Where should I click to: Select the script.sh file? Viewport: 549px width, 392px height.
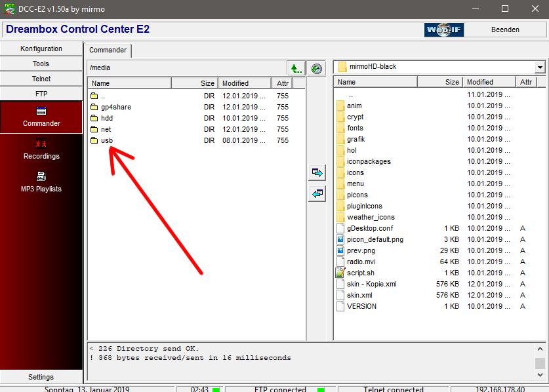tap(361, 273)
